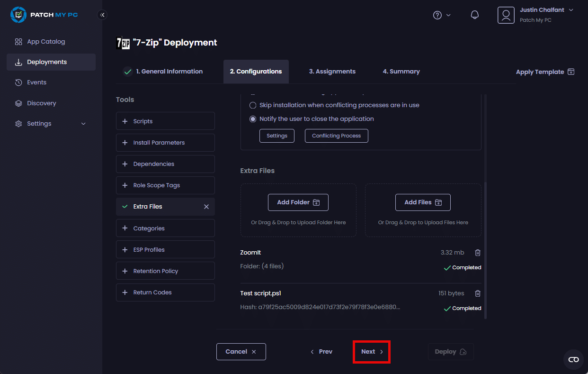Click the configuration panel vertical scrollbar

click(x=484, y=250)
